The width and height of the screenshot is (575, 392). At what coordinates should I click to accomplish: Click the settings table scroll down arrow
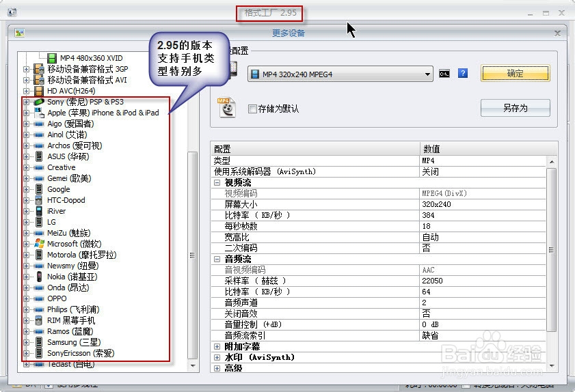coord(552,366)
